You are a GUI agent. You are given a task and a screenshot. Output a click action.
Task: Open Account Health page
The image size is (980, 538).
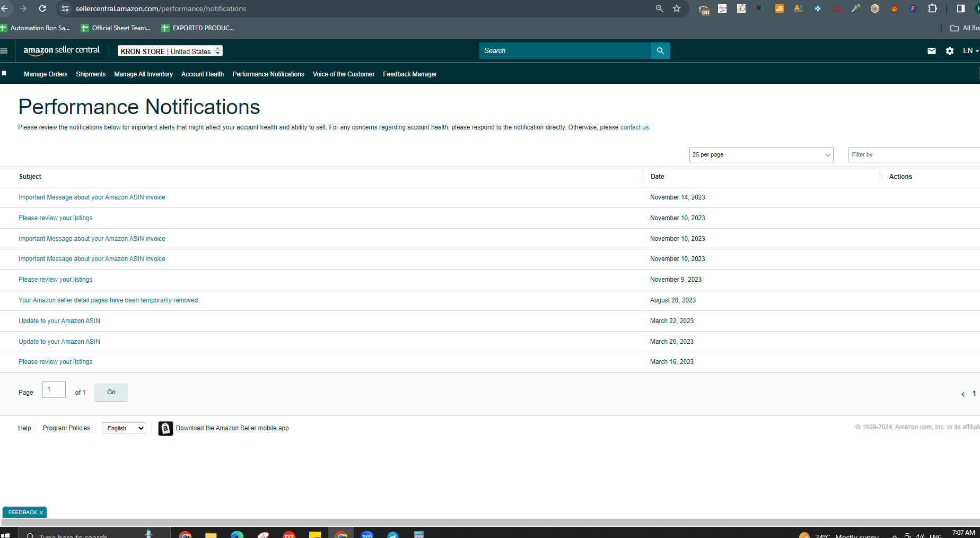click(x=203, y=74)
